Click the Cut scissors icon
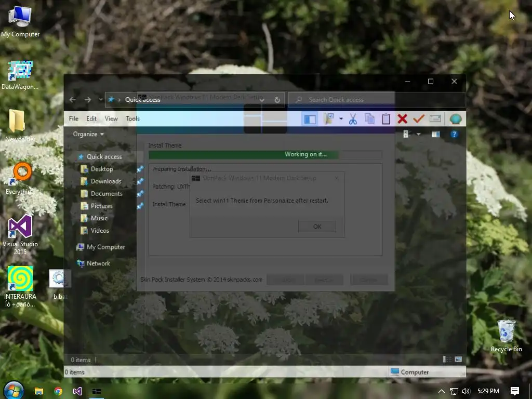The width and height of the screenshot is (532, 399). [x=353, y=119]
